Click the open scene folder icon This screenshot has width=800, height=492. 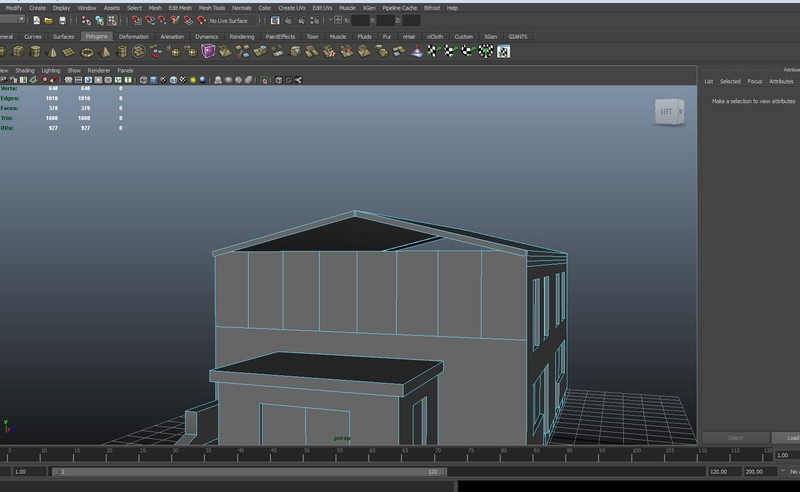pyautogui.click(x=49, y=20)
